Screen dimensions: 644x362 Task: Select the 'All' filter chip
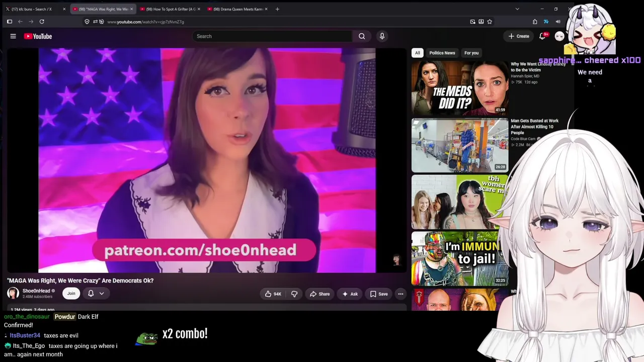point(417,53)
